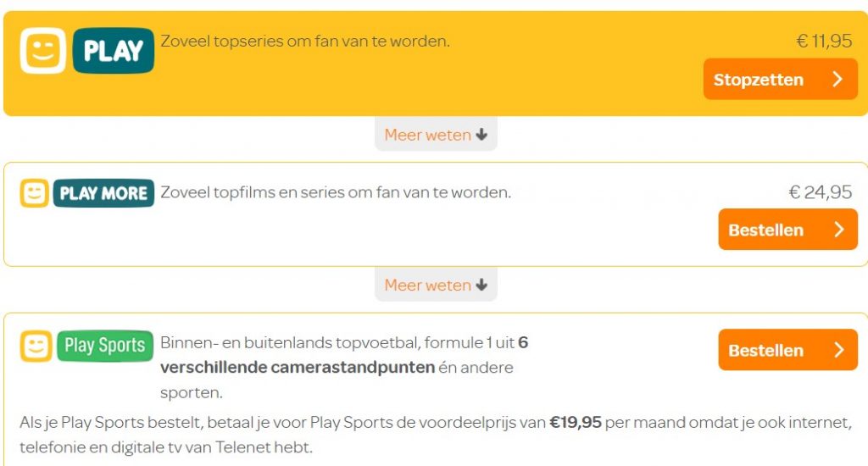Click the green Play Sports badge
Viewport: 868px width, 466px height.
[x=104, y=346]
